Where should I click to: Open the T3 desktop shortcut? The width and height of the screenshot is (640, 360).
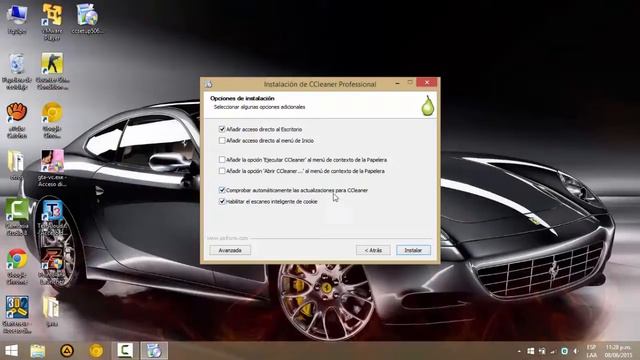(x=52, y=218)
